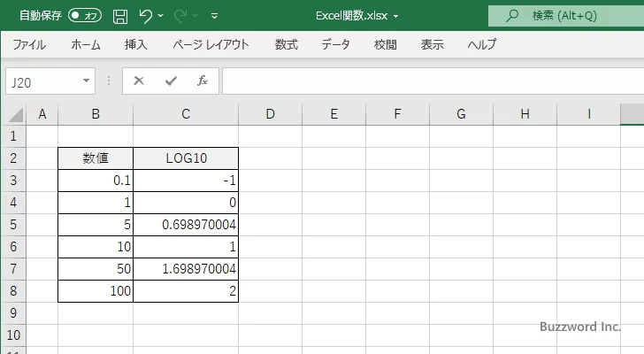The height and width of the screenshot is (354, 644).
Task: Select column F header
Action: pos(397,114)
